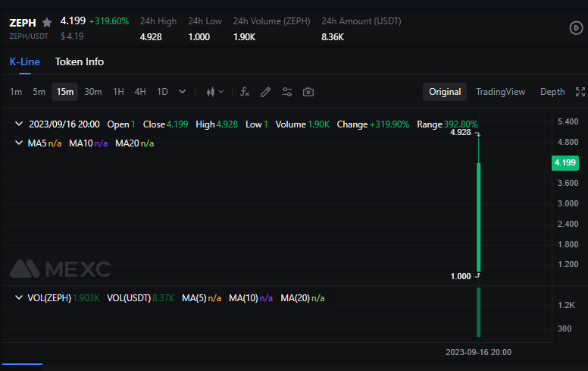The image size is (588, 371).
Task: Select the 1H timeframe
Action: point(118,92)
